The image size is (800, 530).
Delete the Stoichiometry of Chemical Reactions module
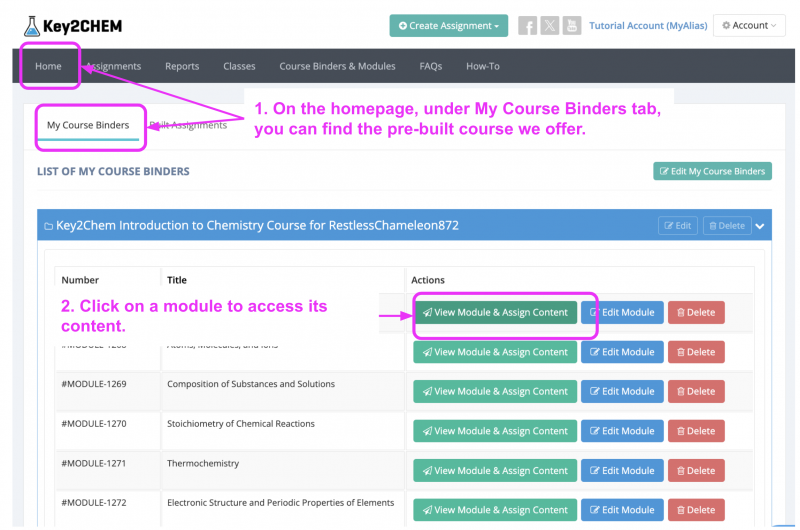click(x=695, y=431)
